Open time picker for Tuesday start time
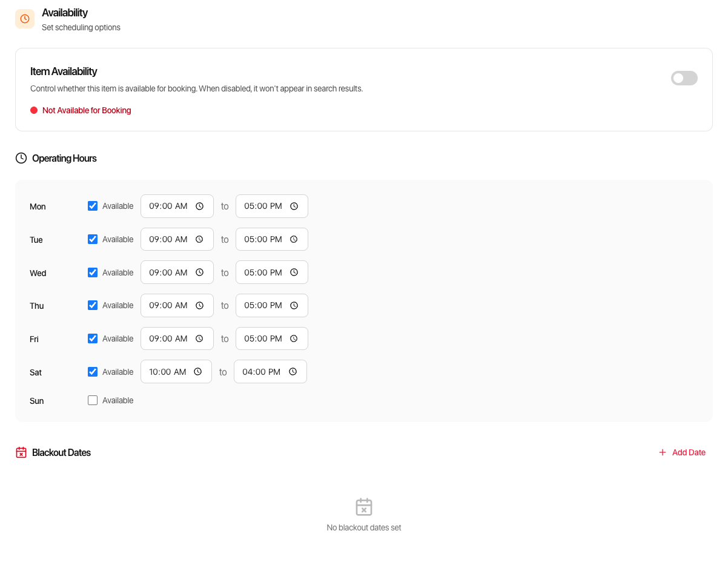 pos(199,239)
